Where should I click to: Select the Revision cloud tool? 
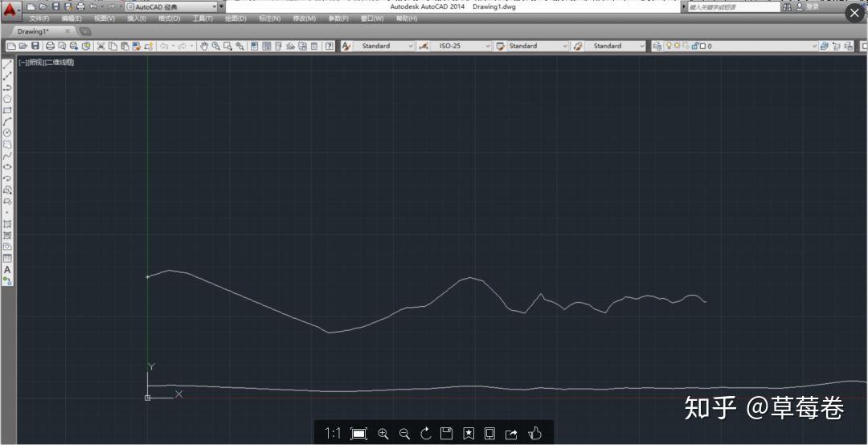7,145
